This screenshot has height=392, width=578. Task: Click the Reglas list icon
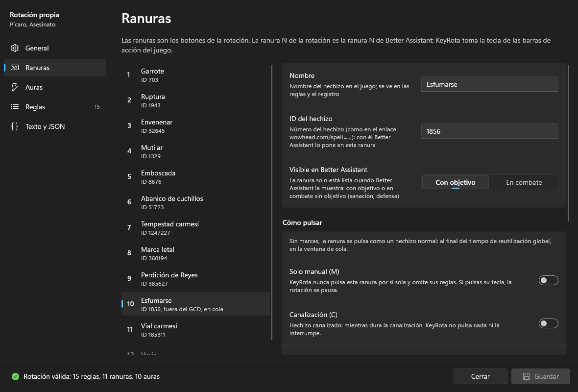[x=15, y=106]
